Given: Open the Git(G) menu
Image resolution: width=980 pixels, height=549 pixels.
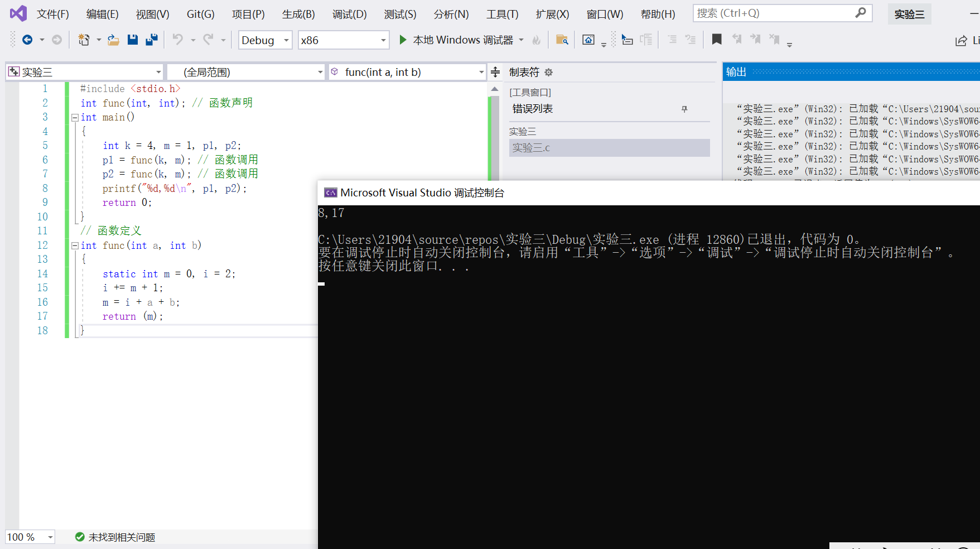Looking at the screenshot, I should pos(200,14).
